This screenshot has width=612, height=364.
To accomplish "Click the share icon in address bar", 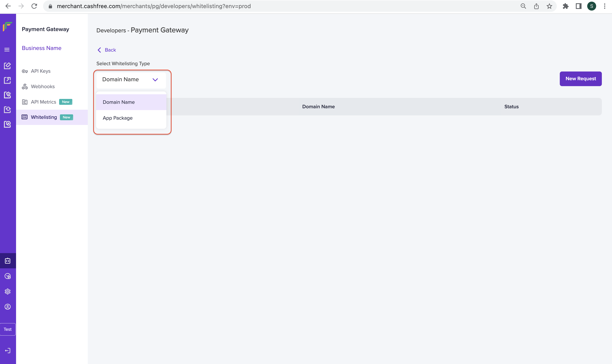I will [536, 6].
